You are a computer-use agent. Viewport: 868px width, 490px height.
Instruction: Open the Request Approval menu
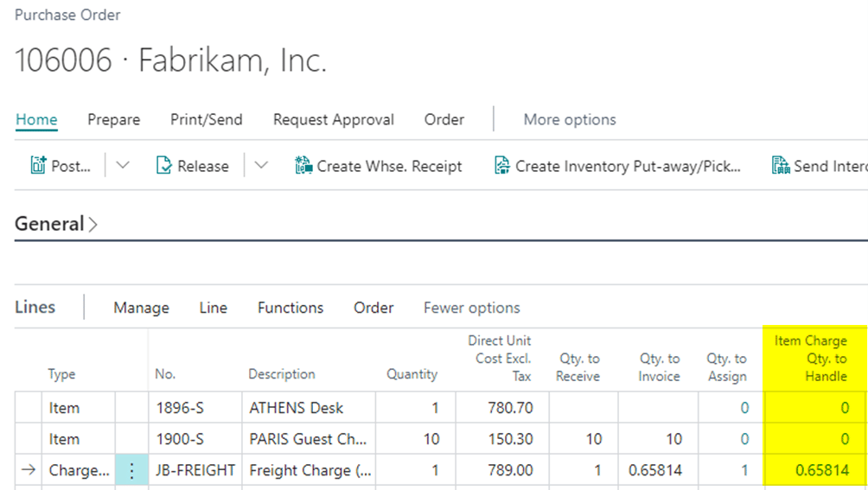pyautogui.click(x=333, y=120)
